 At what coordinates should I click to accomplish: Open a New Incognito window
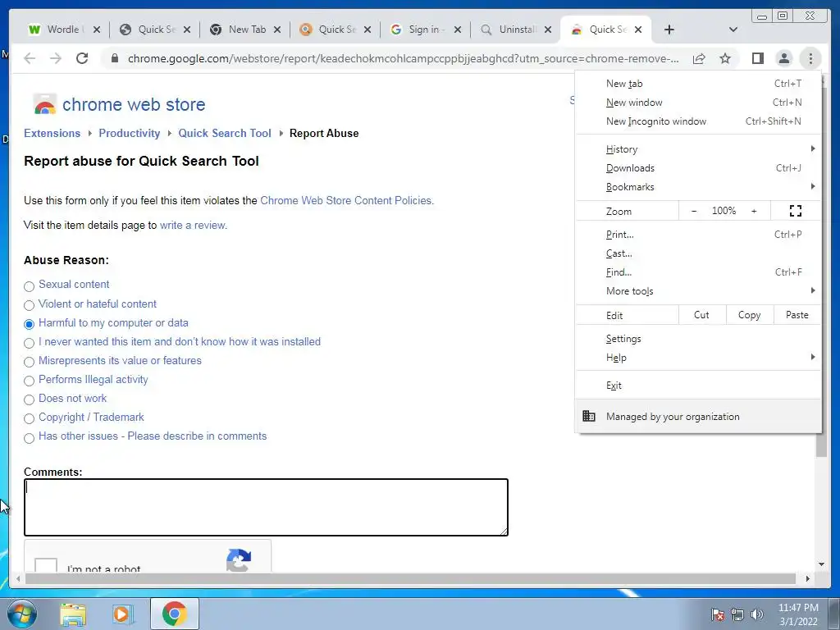[698, 121]
